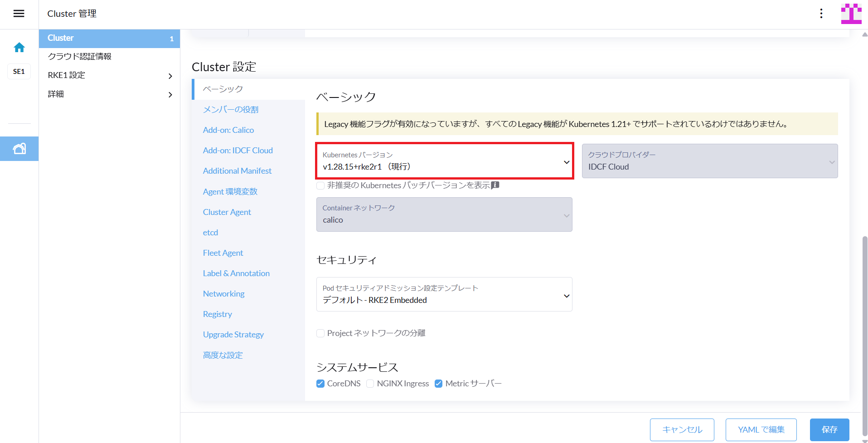Click the Cluster 管理 page title
The image size is (868, 443).
click(72, 14)
